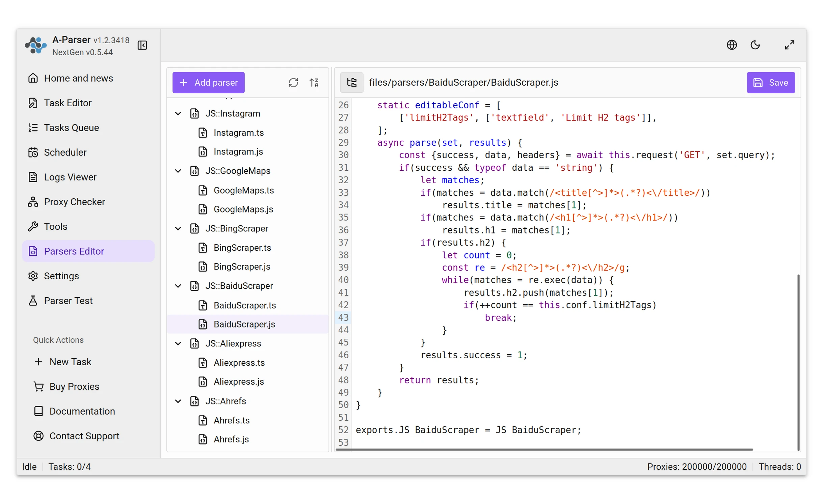Click the A-Parser logo

pyautogui.click(x=35, y=46)
